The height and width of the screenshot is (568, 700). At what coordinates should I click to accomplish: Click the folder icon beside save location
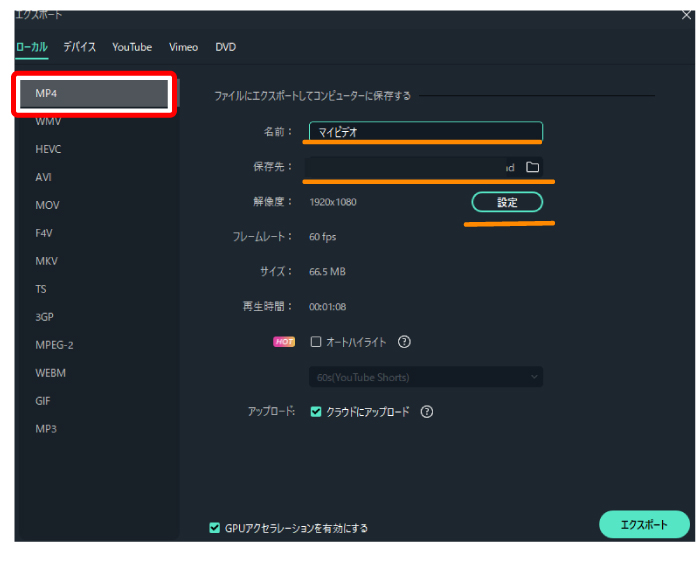(x=532, y=167)
